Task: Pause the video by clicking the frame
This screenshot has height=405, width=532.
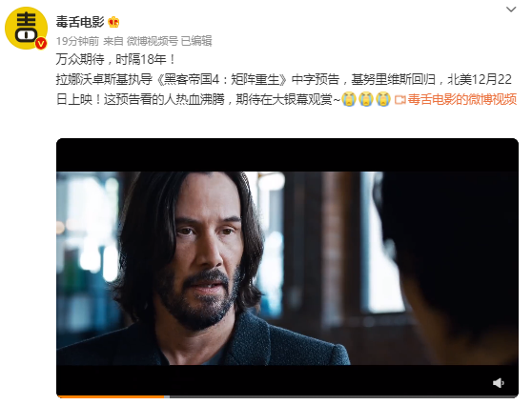Action: point(287,268)
